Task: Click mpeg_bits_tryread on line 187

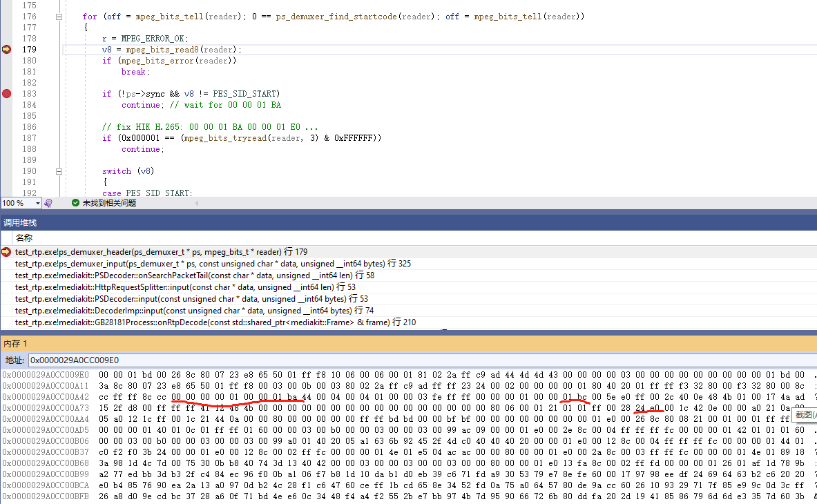Action: pyautogui.click(x=225, y=138)
